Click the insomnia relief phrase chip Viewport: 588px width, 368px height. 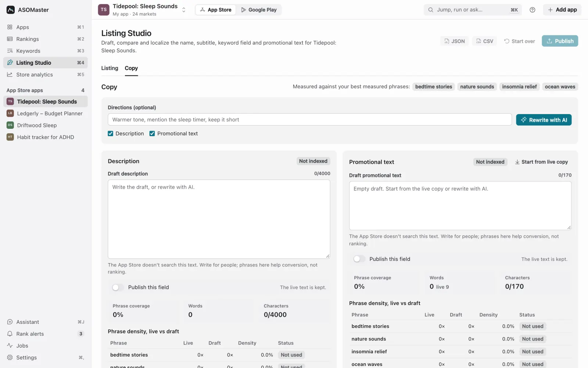[x=519, y=87]
